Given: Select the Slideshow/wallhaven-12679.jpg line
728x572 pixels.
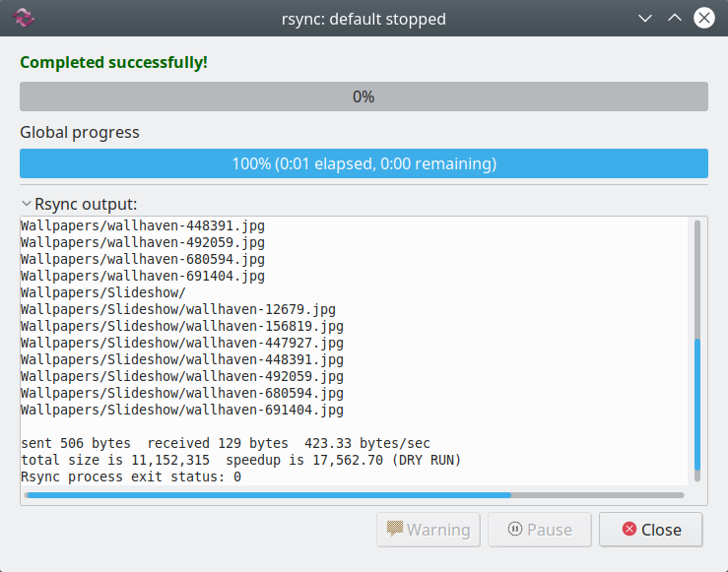Looking at the screenshot, I should click(x=178, y=309).
